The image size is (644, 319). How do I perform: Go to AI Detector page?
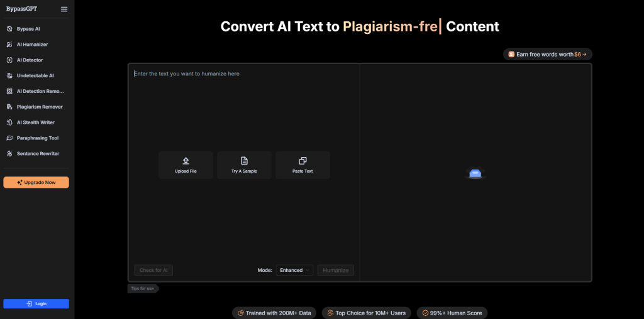[37, 60]
